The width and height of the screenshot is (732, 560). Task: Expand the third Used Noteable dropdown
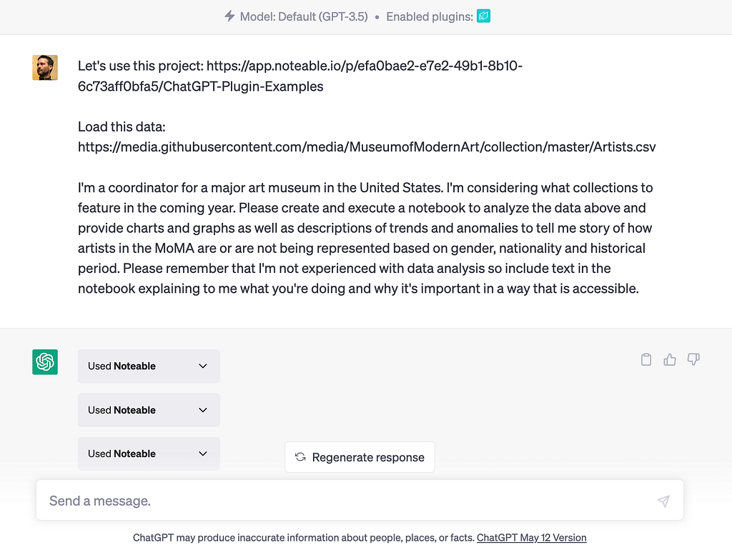coord(149,454)
